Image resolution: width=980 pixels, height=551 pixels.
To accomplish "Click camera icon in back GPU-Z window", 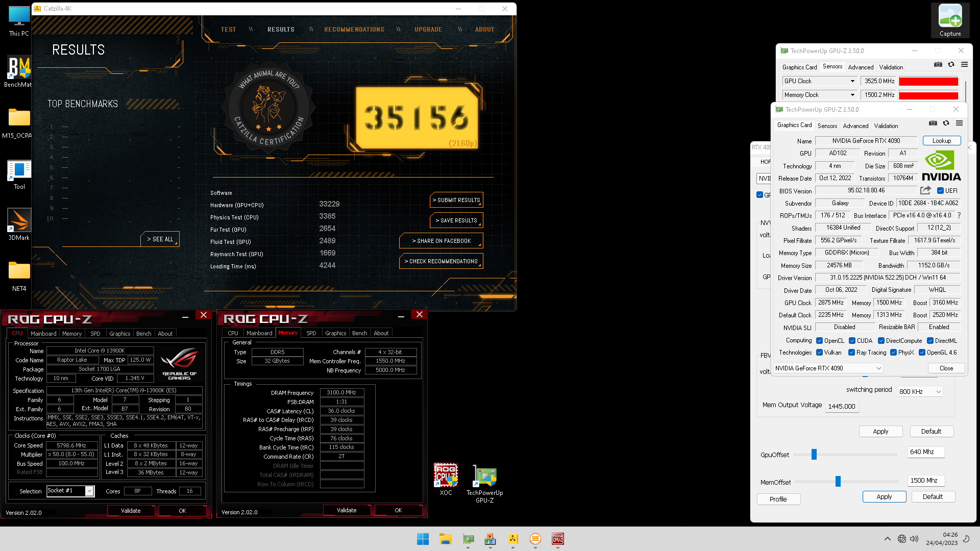I will tap(938, 64).
